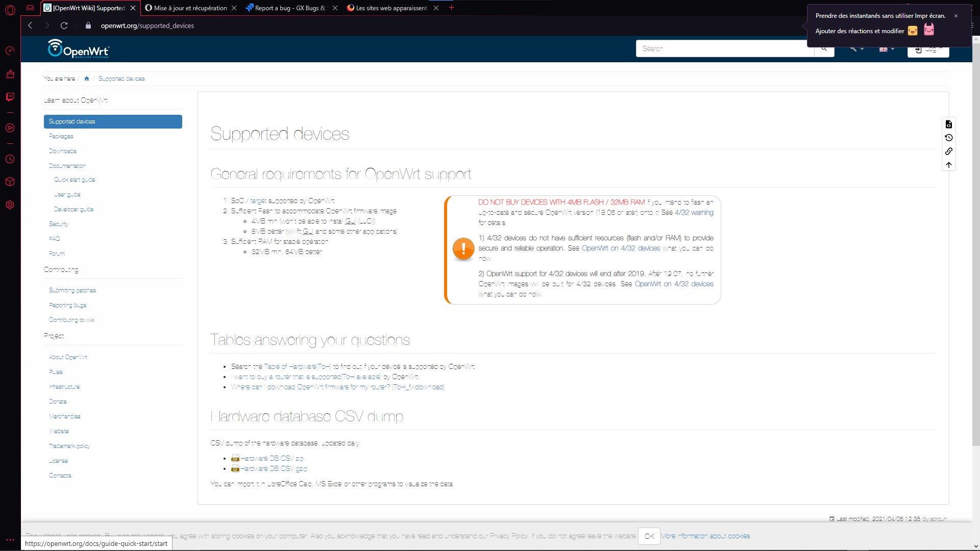This screenshot has height=551, width=980.
Task: Open Downloads in the sidebar
Action: [x=62, y=151]
